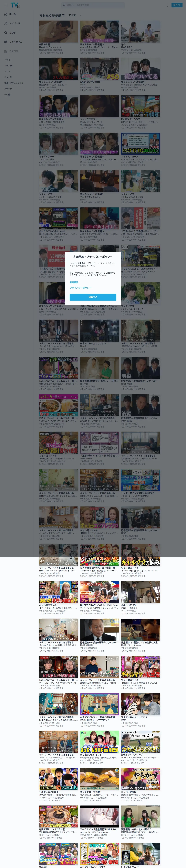Open the キッチンカー大作戦！ thumbnail
The width and height of the screenshot is (186, 868).
coord(100,779)
